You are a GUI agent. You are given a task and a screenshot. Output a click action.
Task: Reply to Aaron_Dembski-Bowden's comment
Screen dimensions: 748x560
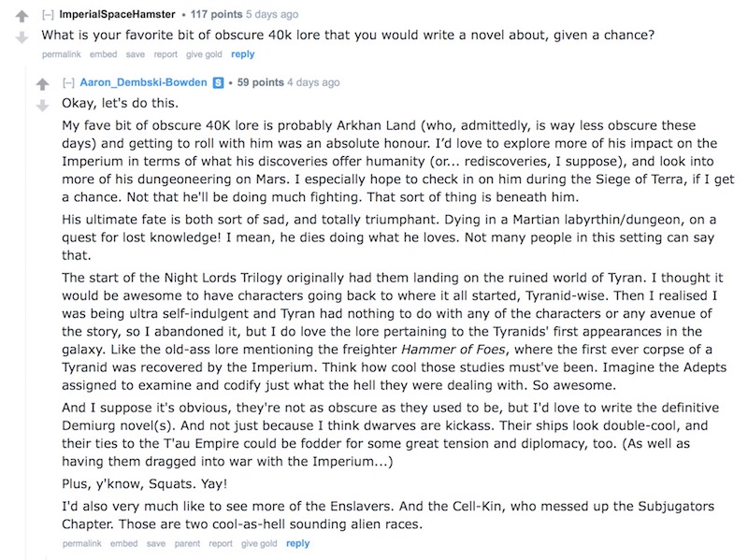pyautogui.click(x=297, y=544)
